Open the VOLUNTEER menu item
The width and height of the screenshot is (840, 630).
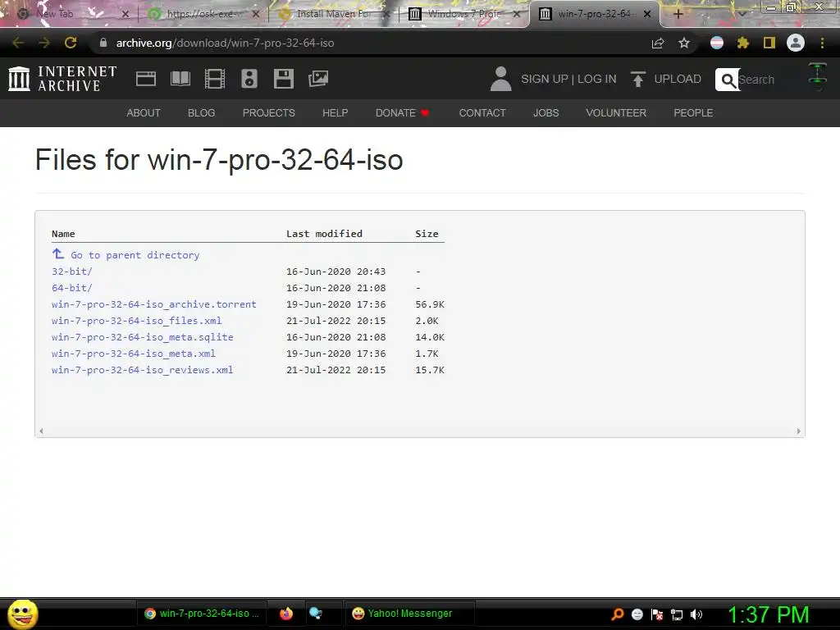(x=616, y=113)
